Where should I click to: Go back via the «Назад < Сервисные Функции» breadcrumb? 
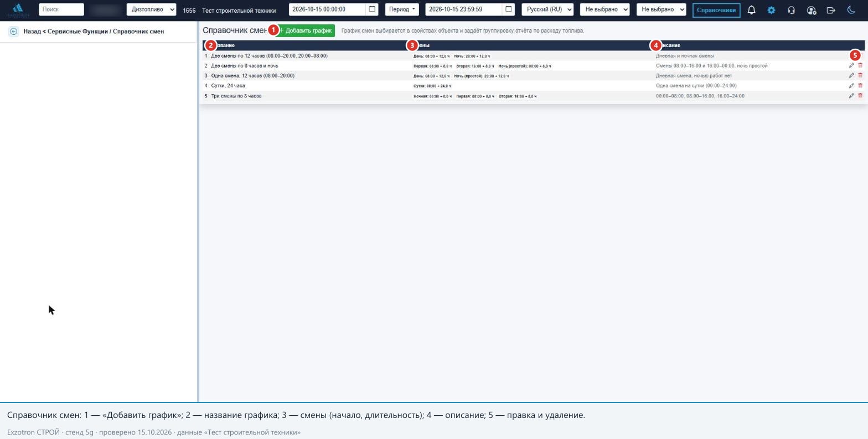click(x=66, y=32)
